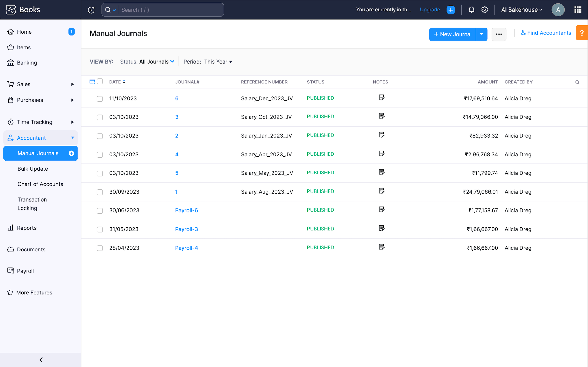588x367 pixels.
Task: Open the Zoho apps grid icon
Action: [x=578, y=10]
